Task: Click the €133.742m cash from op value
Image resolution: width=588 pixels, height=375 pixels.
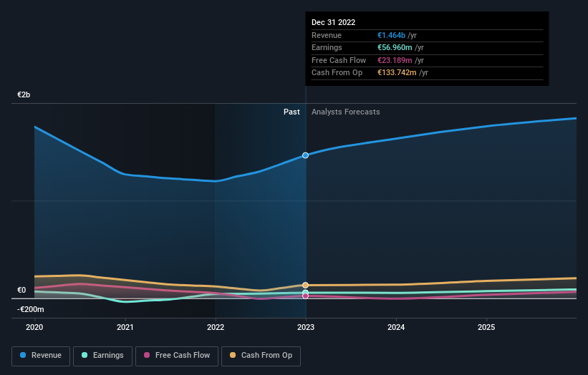Action: 397,73
